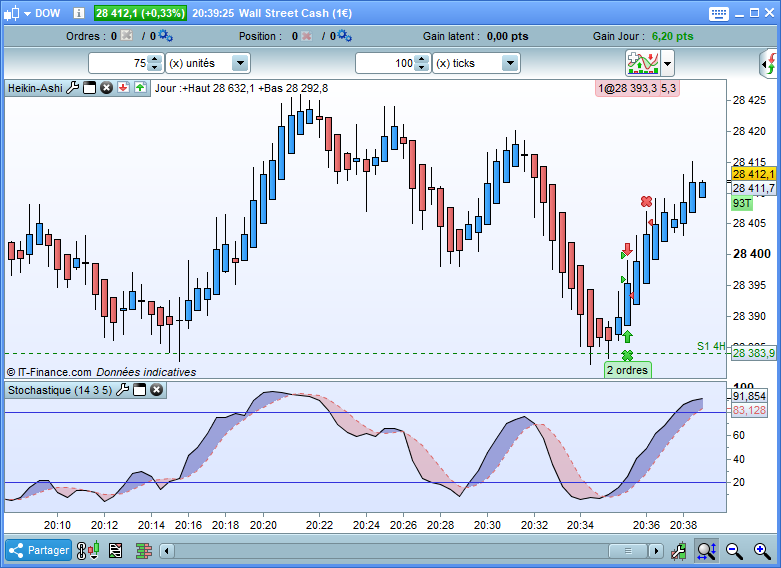781x568 pixels.
Task: Click the red cross order marker on chart
Action: click(x=647, y=201)
